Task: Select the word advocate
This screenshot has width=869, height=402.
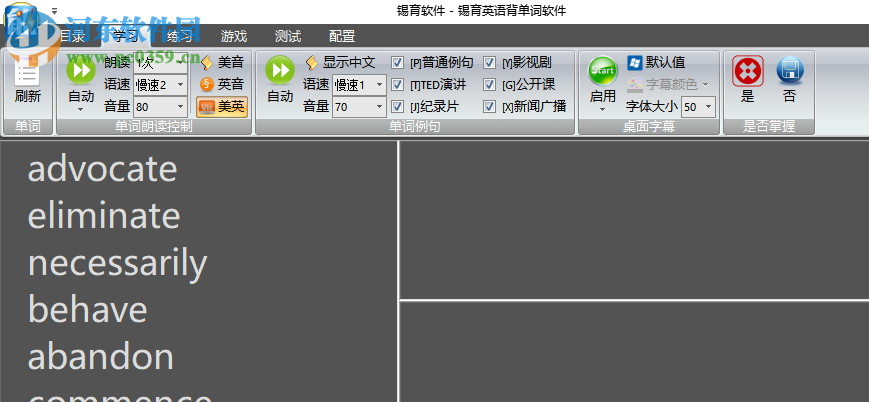Action: pos(103,169)
